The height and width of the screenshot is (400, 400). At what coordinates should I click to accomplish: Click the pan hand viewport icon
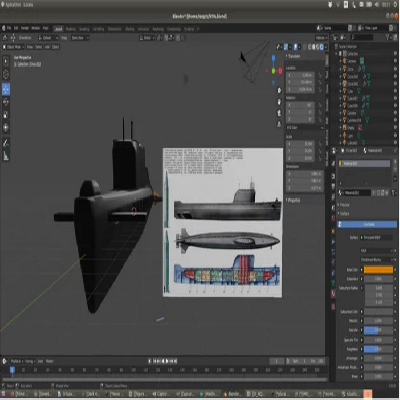[x=279, y=102]
